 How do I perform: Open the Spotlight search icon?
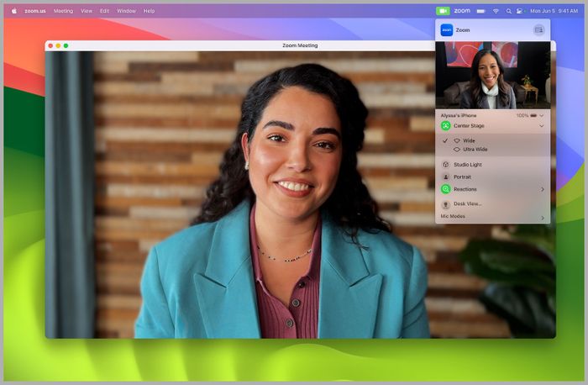(x=508, y=11)
